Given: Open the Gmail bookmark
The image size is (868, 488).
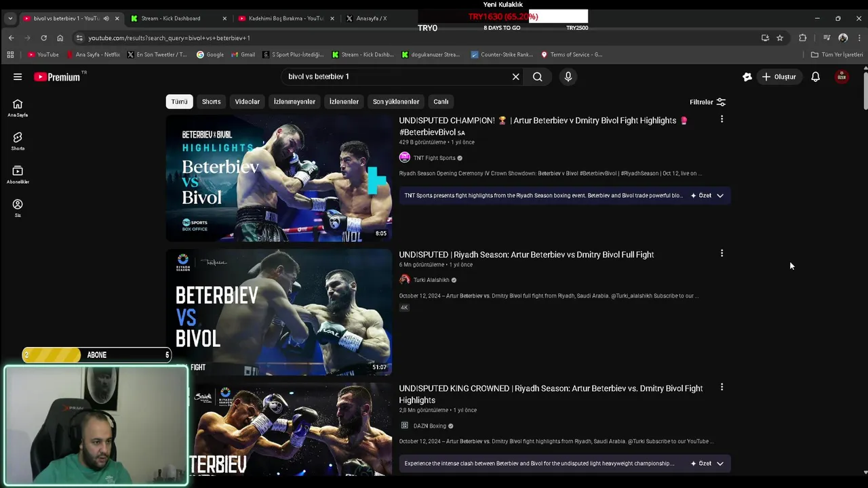Looking at the screenshot, I should (243, 54).
